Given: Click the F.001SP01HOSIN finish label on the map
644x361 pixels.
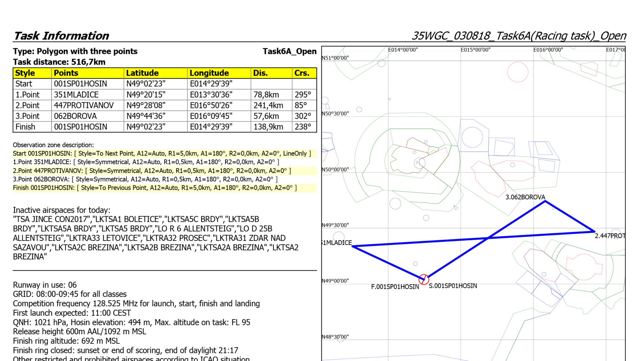Looking at the screenshot, I should (x=395, y=287).
